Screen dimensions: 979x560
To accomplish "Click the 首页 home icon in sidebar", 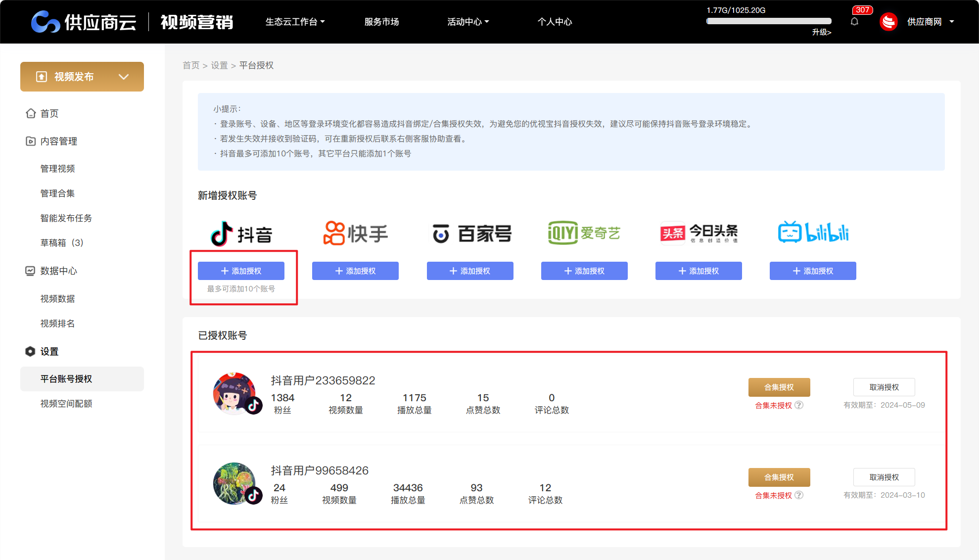I will point(31,113).
